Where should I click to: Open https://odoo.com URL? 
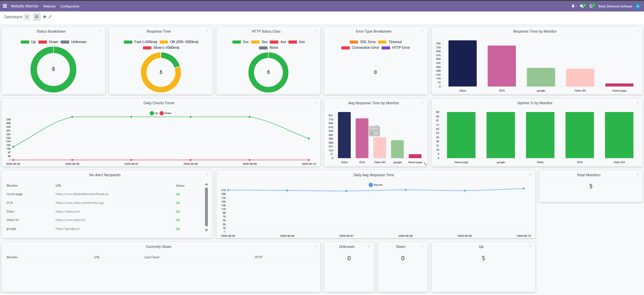pos(68,212)
